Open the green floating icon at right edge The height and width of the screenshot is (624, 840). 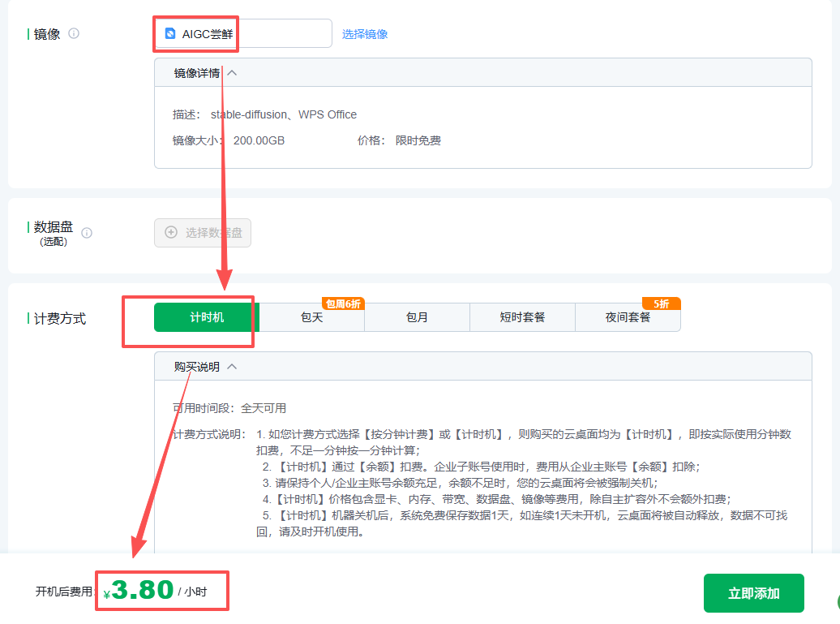point(835,601)
